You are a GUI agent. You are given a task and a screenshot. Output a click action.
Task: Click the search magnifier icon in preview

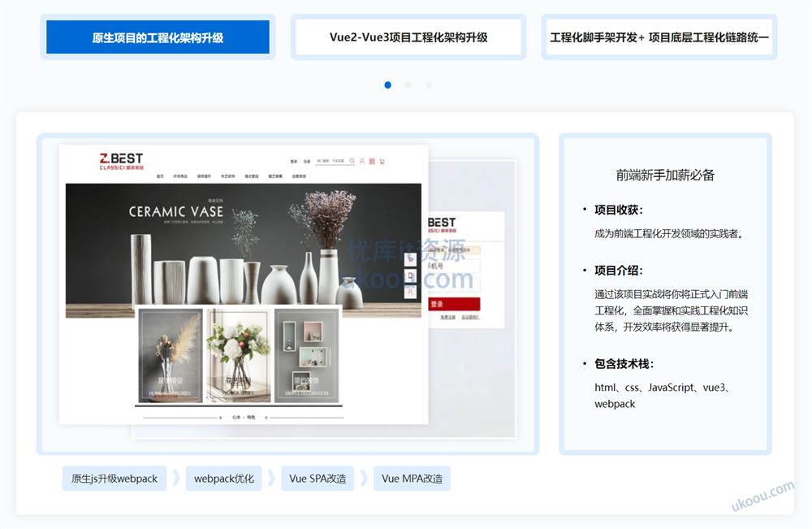pos(352,161)
